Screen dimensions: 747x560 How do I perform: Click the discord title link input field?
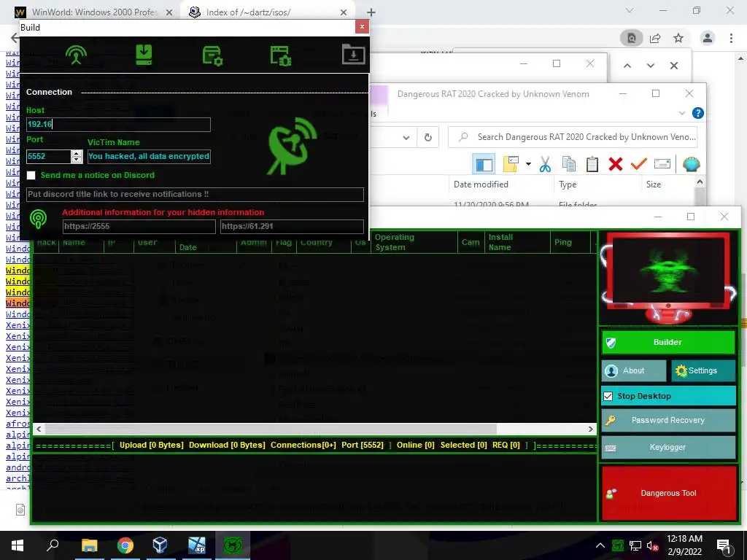point(195,194)
